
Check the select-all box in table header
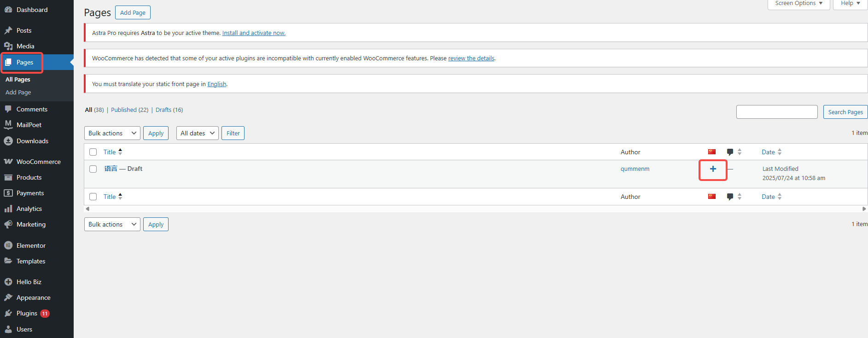93,152
